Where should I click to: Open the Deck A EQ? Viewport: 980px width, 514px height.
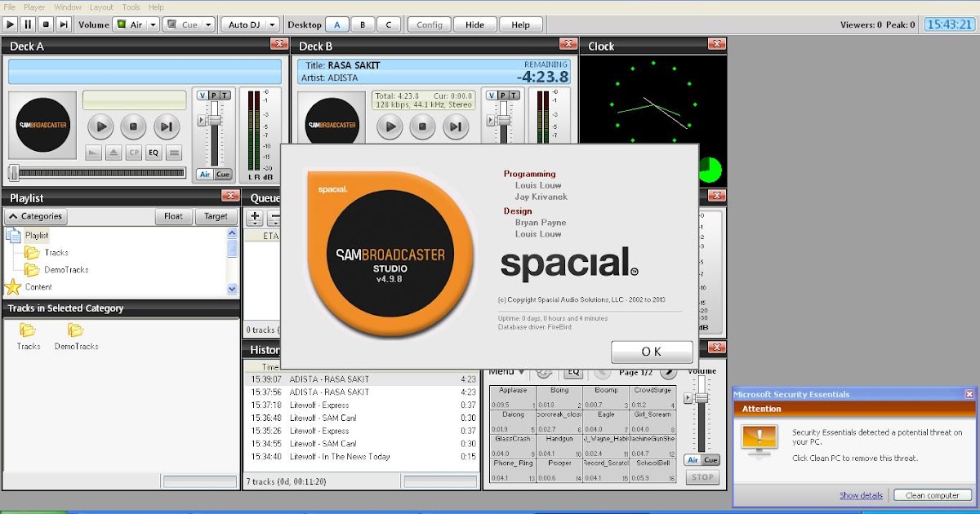pyautogui.click(x=154, y=153)
